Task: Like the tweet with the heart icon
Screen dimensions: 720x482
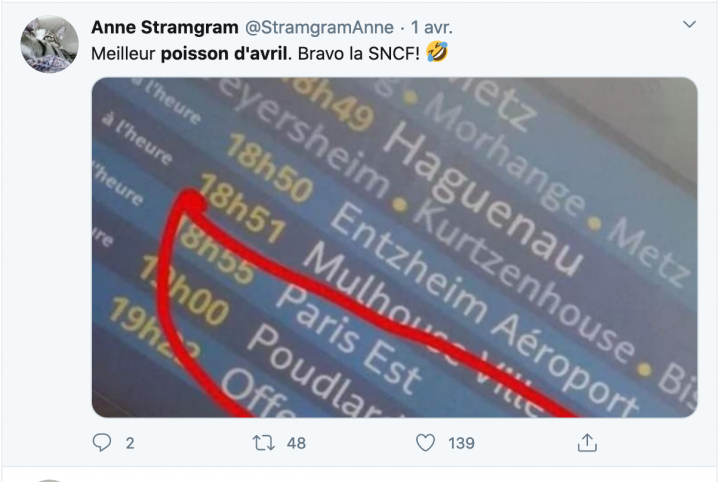Action: (425, 443)
